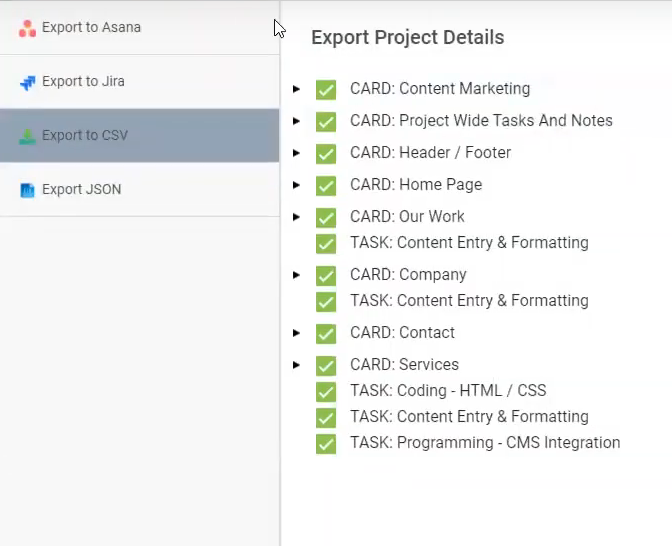The height and width of the screenshot is (546, 672).
Task: Expand the Home Page card arrow
Action: 296,185
